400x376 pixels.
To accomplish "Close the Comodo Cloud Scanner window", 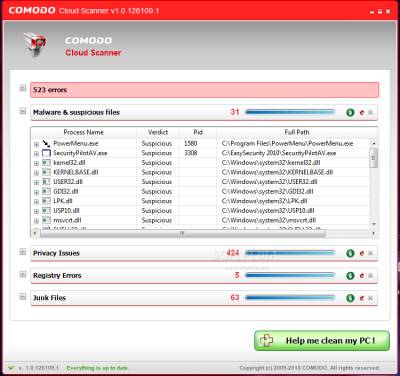I will [388, 11].
